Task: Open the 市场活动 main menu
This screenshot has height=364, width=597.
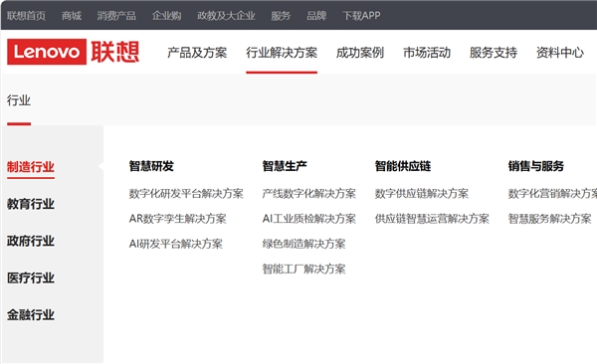Action: coord(427,53)
